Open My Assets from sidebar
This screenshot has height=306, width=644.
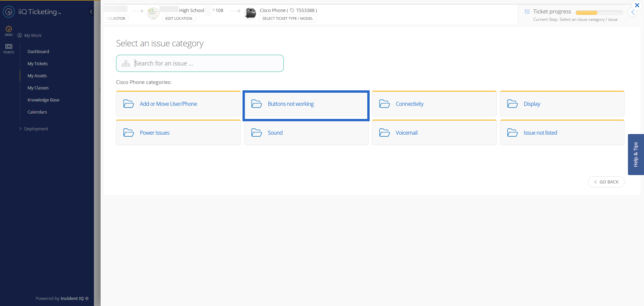coord(37,76)
